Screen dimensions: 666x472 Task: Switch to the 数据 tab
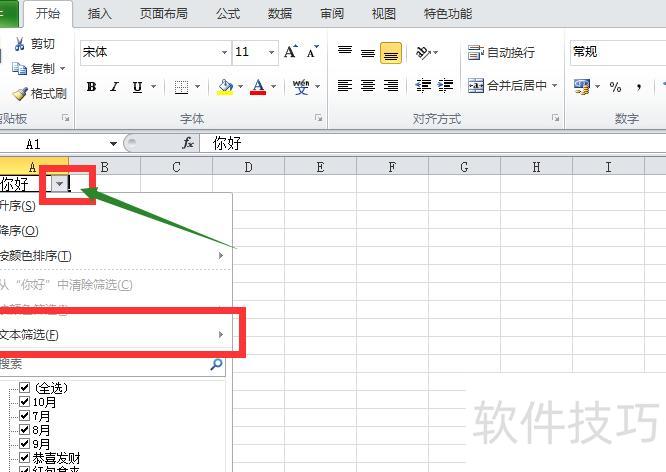coord(279,14)
